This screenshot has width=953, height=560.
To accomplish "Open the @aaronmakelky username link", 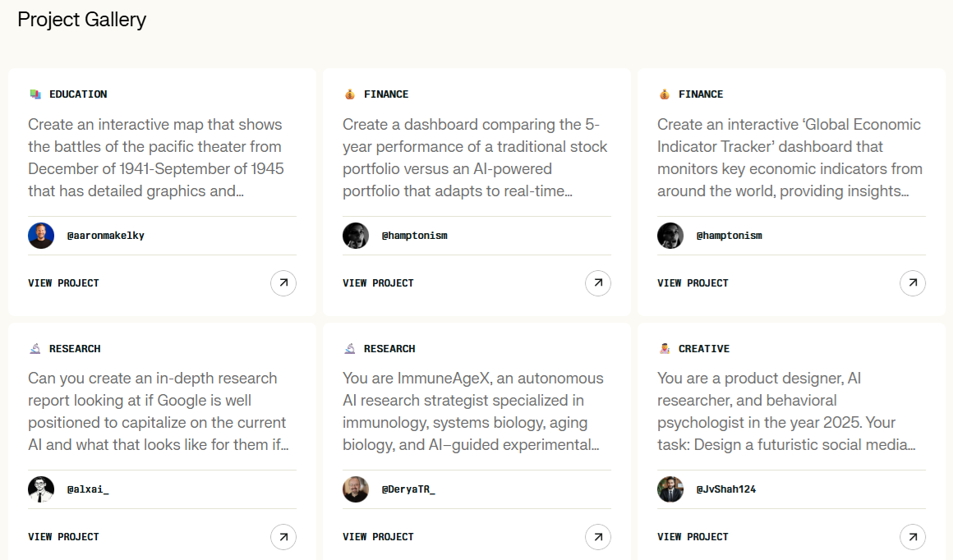I will 105,236.
